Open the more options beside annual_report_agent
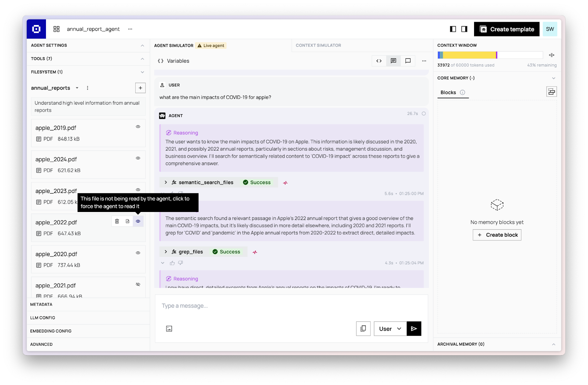This screenshot has width=588, height=385. tap(130, 29)
